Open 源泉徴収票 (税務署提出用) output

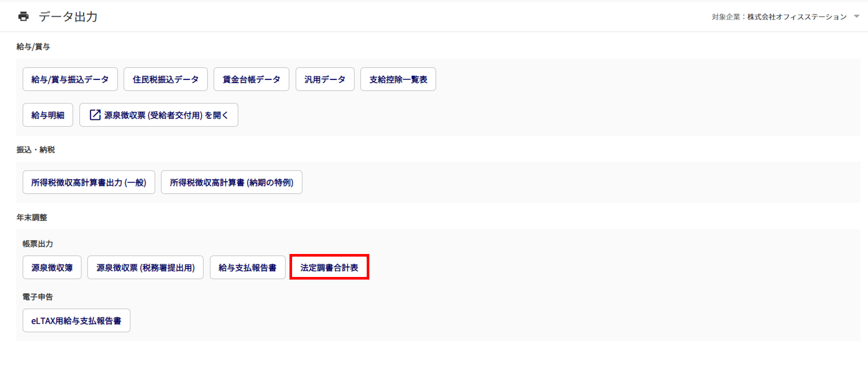(x=145, y=267)
